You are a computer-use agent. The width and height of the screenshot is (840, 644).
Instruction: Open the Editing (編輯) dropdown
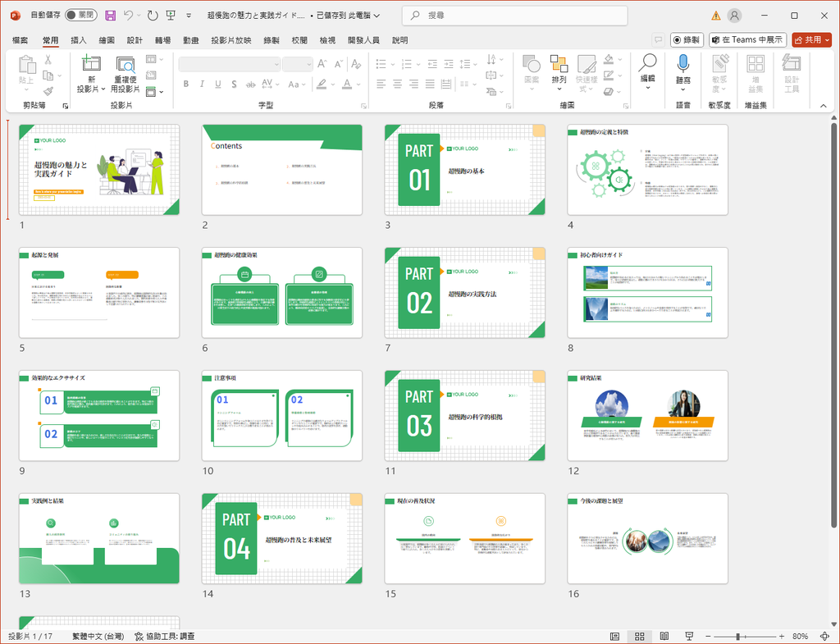[x=648, y=70]
